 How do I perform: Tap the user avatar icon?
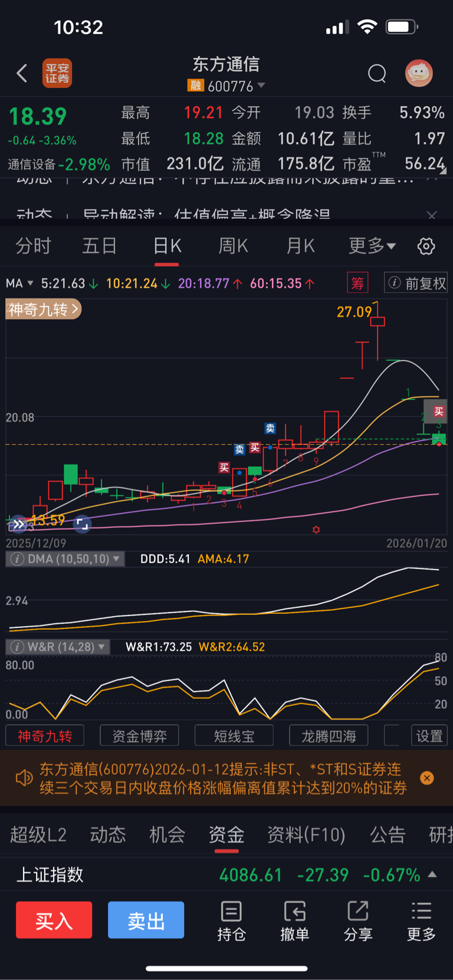tap(419, 73)
